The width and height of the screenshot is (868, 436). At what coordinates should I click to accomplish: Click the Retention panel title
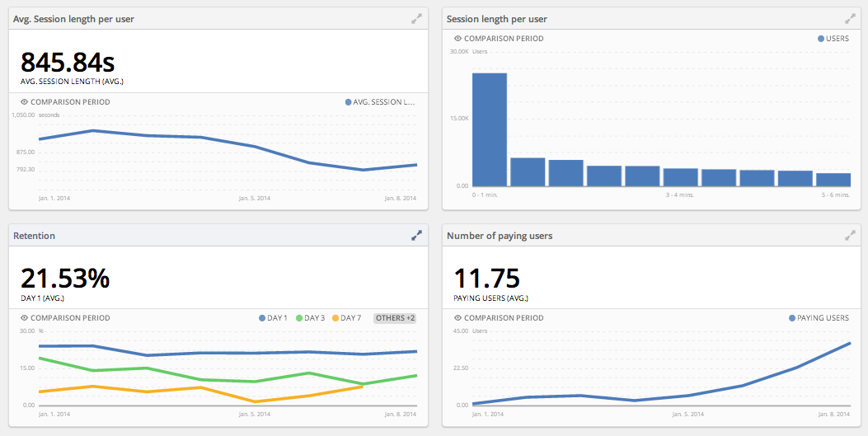[35, 236]
